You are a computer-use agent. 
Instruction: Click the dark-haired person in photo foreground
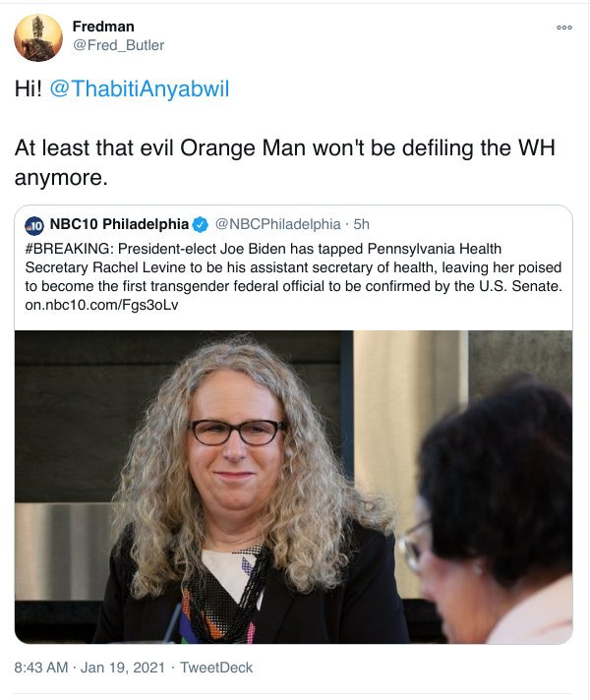(x=492, y=509)
